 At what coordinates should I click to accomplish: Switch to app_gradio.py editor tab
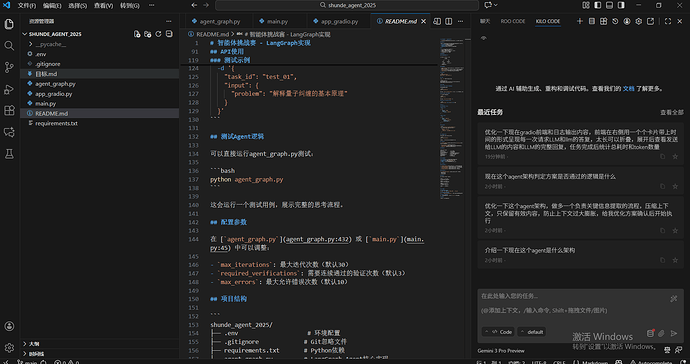[335, 21]
